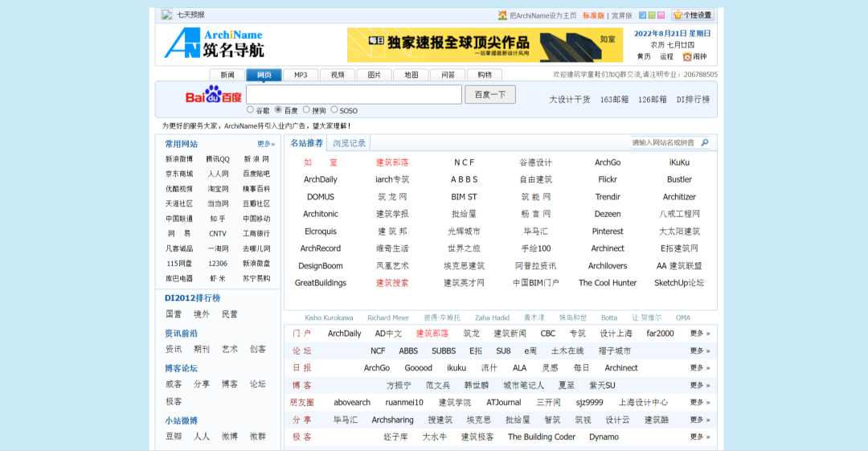Focus the 请输入网站名或拼音 site search field
The image size is (868, 451).
click(663, 142)
